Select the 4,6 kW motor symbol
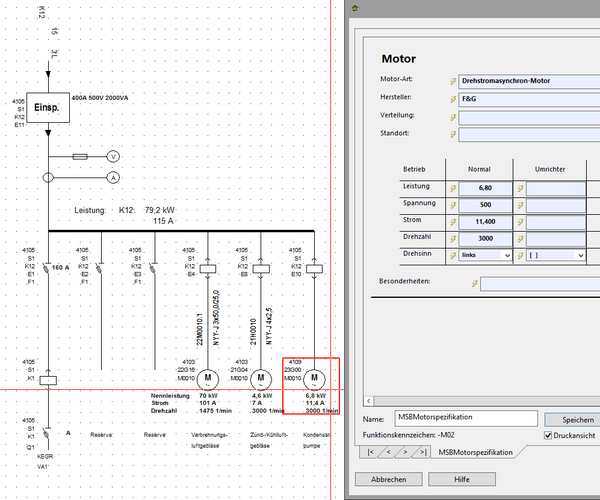600x500 pixels. tap(261, 378)
